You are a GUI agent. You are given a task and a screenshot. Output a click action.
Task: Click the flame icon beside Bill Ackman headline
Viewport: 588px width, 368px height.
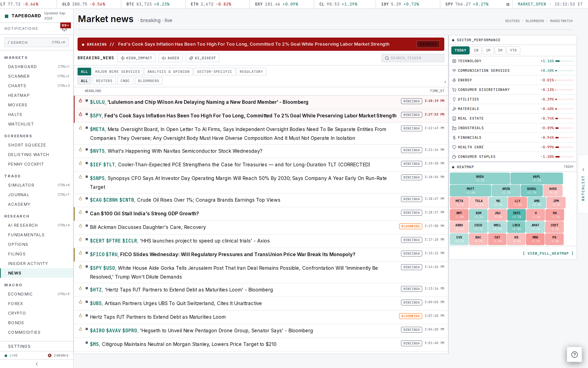coord(80,226)
